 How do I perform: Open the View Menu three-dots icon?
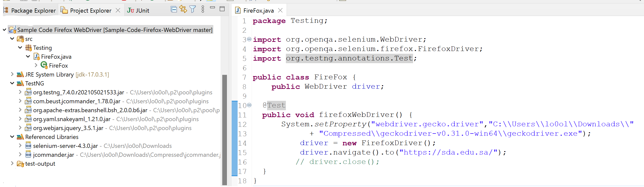tap(203, 9)
